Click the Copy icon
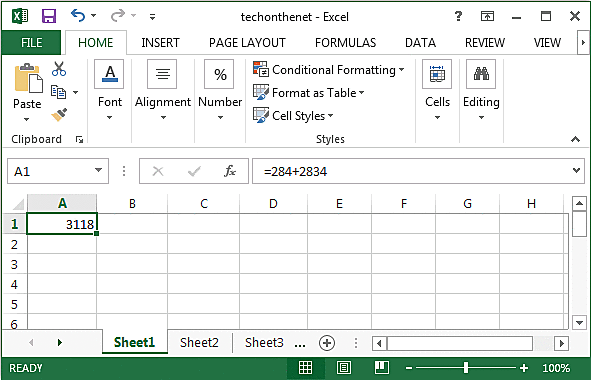Image resolution: width=591 pixels, height=380 pixels. click(x=58, y=92)
